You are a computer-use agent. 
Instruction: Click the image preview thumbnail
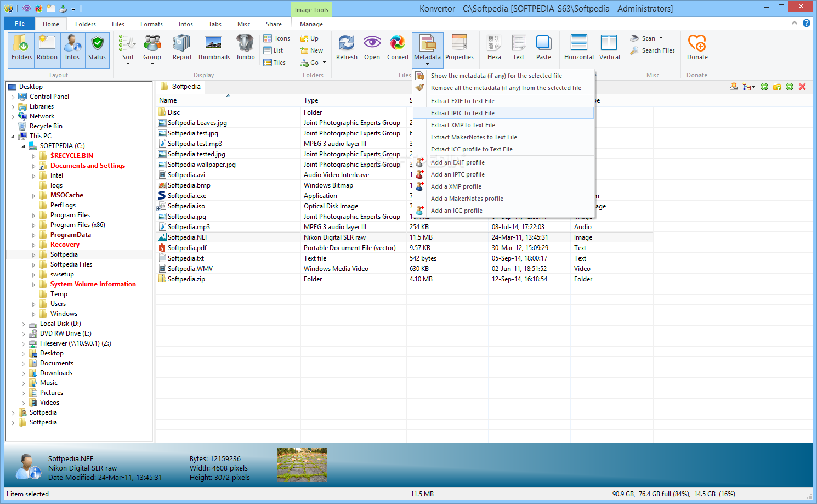302,465
